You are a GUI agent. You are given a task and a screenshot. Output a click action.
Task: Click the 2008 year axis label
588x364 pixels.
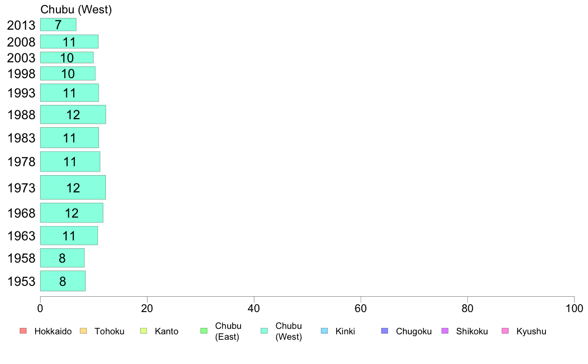pyautogui.click(x=21, y=42)
